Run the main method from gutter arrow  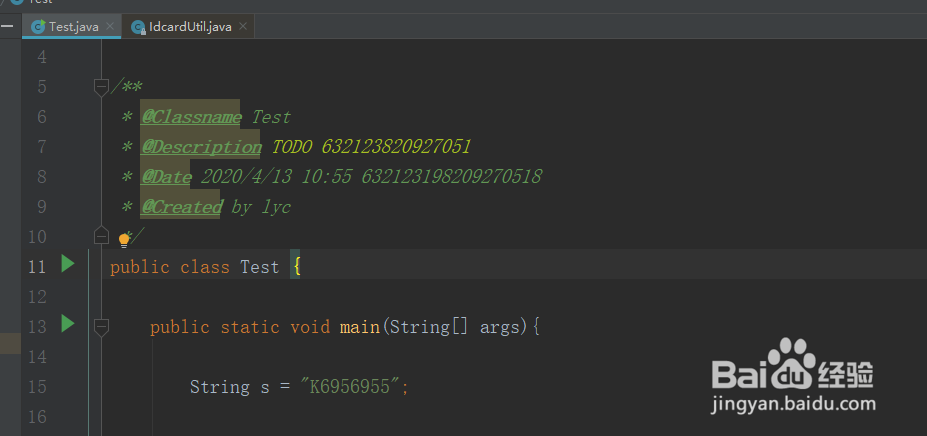tap(67, 324)
